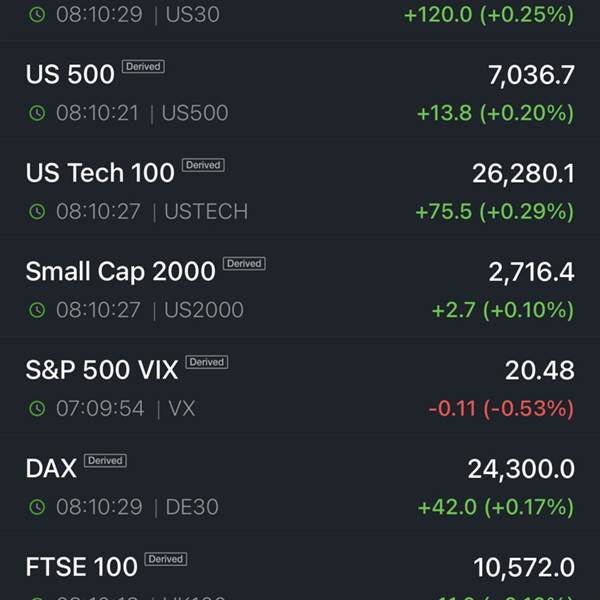Image resolution: width=600 pixels, height=600 pixels.
Task: Click the clock icon beside VX timestamp
Action: click(x=37, y=408)
